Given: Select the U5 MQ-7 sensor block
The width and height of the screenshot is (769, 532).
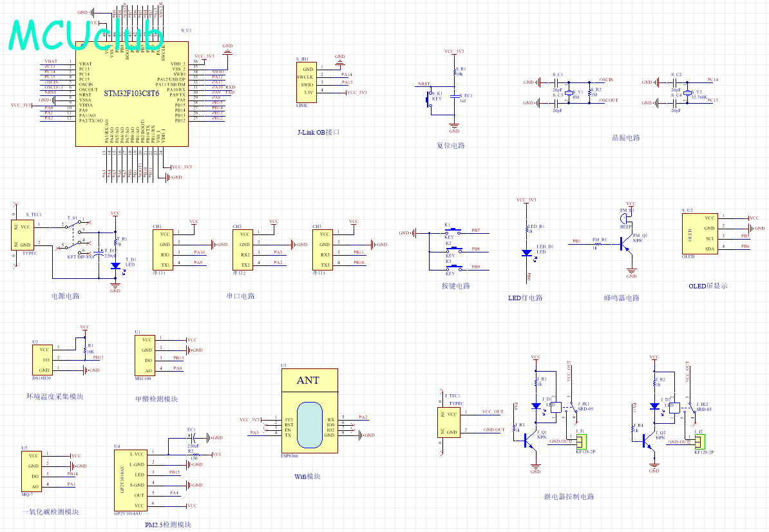Looking at the screenshot, I should tap(32, 471).
